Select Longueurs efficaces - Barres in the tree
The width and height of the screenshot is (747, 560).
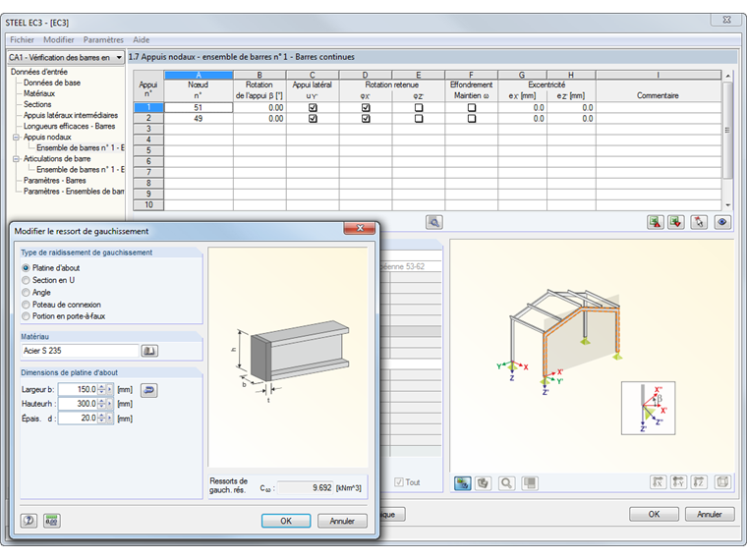pyautogui.click(x=70, y=126)
